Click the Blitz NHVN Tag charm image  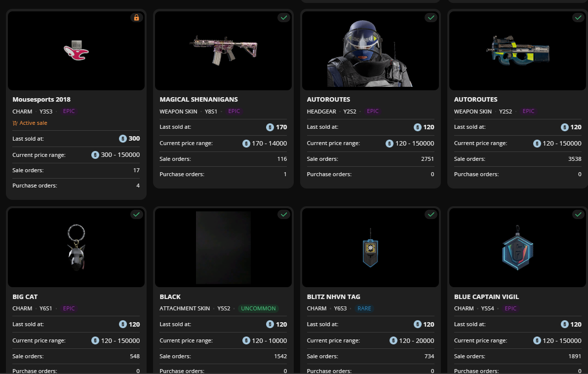pos(370,248)
